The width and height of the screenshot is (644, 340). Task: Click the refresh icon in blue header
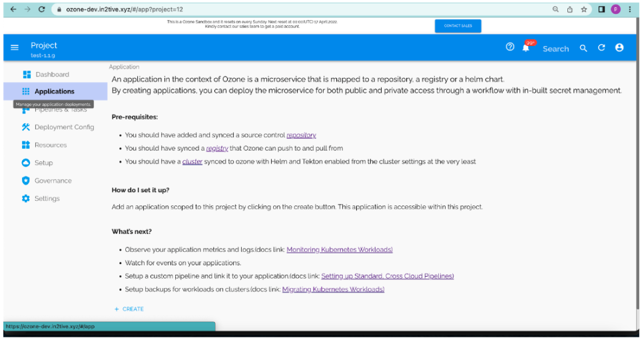601,48
